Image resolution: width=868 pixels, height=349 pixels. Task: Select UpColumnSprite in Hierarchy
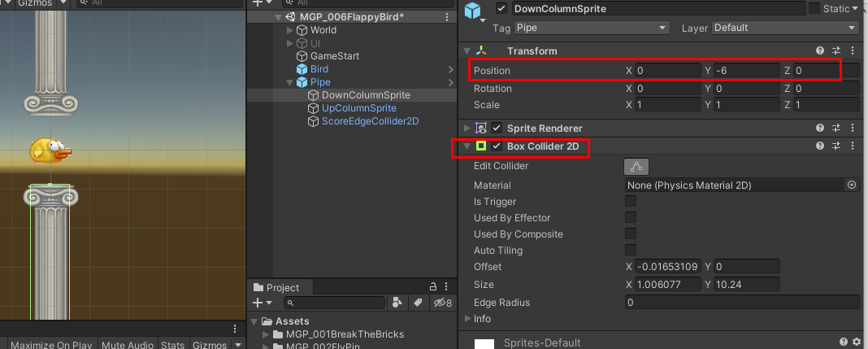(x=359, y=108)
